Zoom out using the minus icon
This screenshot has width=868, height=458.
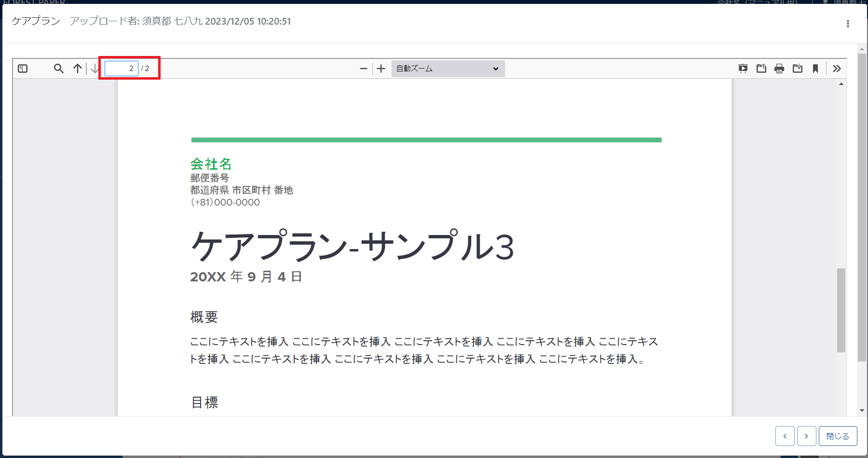point(364,69)
